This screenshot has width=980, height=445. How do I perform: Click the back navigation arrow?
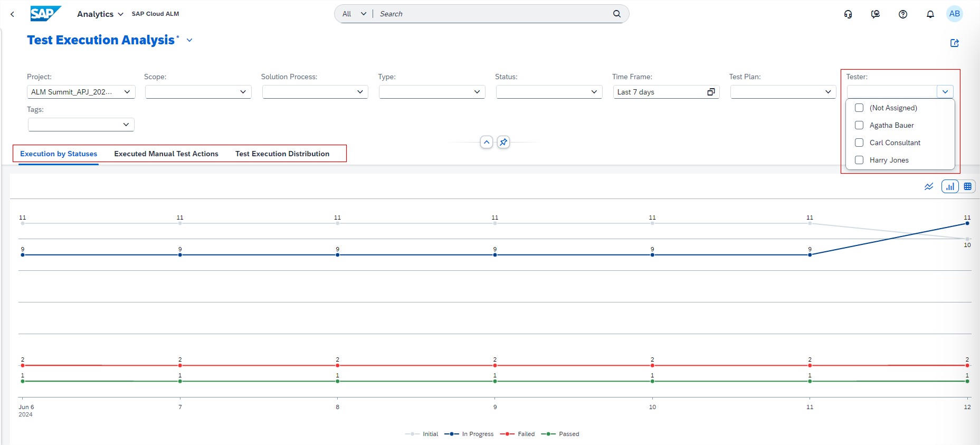tap(12, 14)
